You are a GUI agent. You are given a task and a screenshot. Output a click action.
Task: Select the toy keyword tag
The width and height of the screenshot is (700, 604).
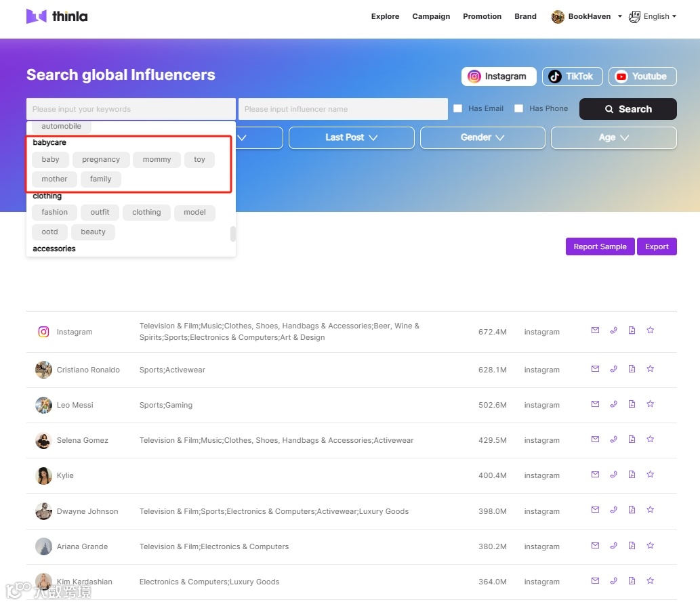[199, 159]
